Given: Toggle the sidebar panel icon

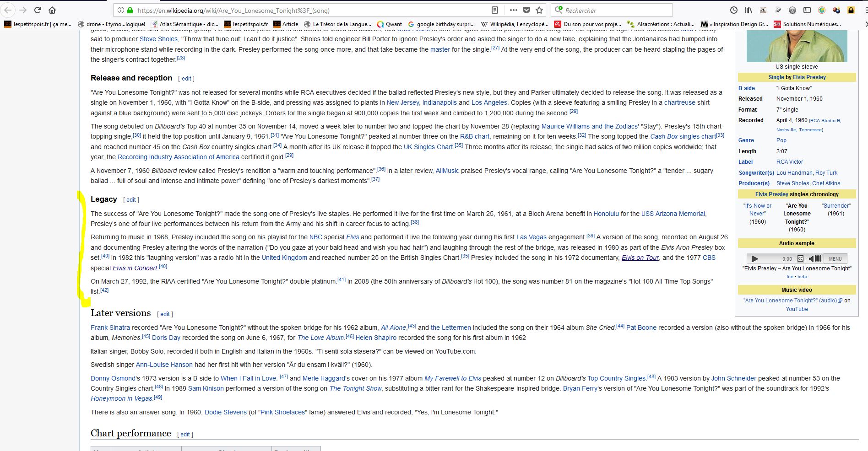Looking at the screenshot, I should pos(807,10).
